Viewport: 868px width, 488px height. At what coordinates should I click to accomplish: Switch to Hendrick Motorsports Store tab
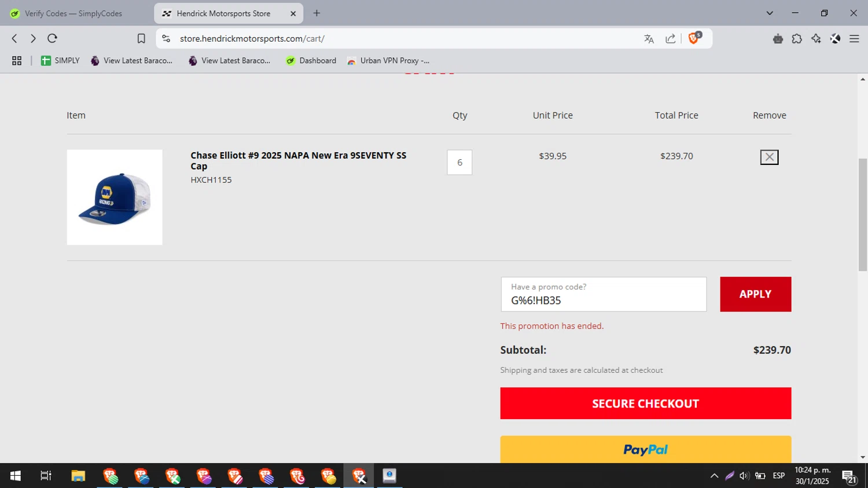[x=223, y=13]
